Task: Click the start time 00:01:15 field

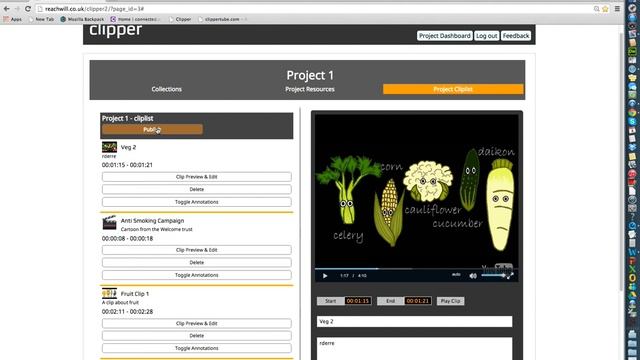Action: click(x=358, y=301)
